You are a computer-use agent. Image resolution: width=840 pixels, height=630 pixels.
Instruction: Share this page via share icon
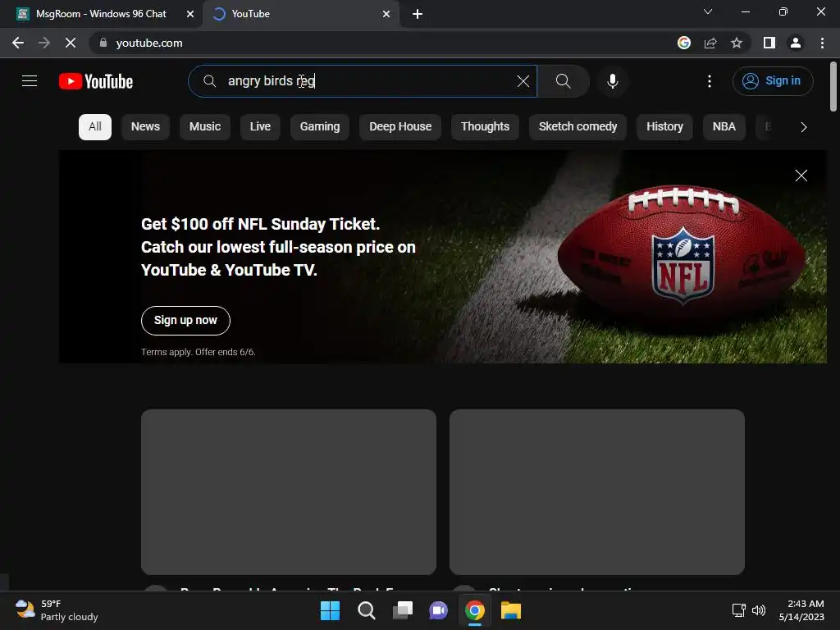tap(710, 43)
